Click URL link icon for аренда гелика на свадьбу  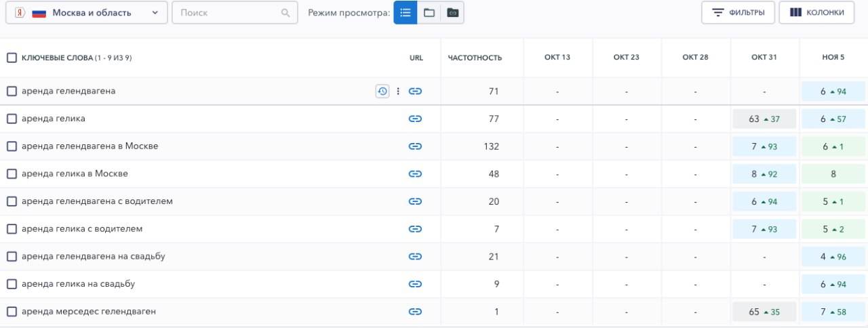pyautogui.click(x=416, y=284)
